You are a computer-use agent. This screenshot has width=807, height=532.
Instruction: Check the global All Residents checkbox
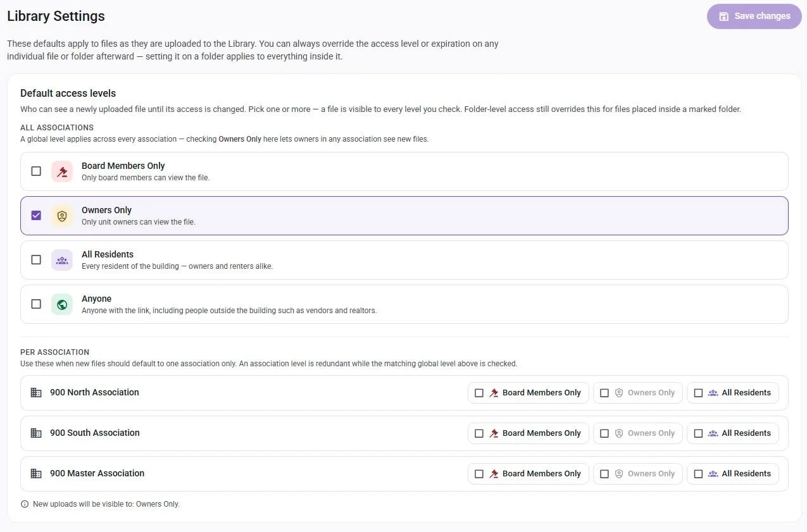click(x=36, y=260)
